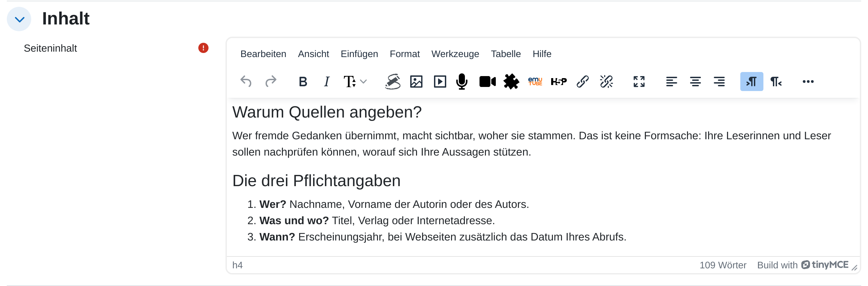Viewport: 868px width, 286px height.
Task: Open the puzzle-piece plugin tool
Action: 511,82
